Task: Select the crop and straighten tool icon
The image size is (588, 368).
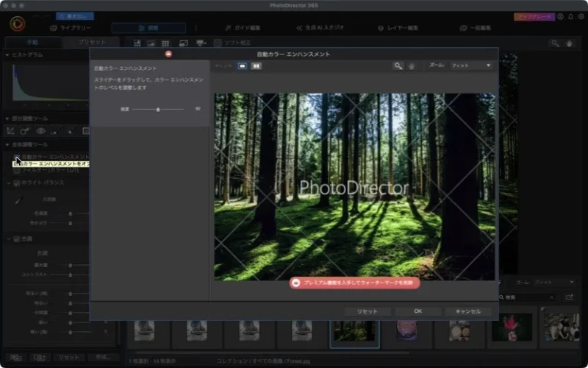Action: click(10, 131)
